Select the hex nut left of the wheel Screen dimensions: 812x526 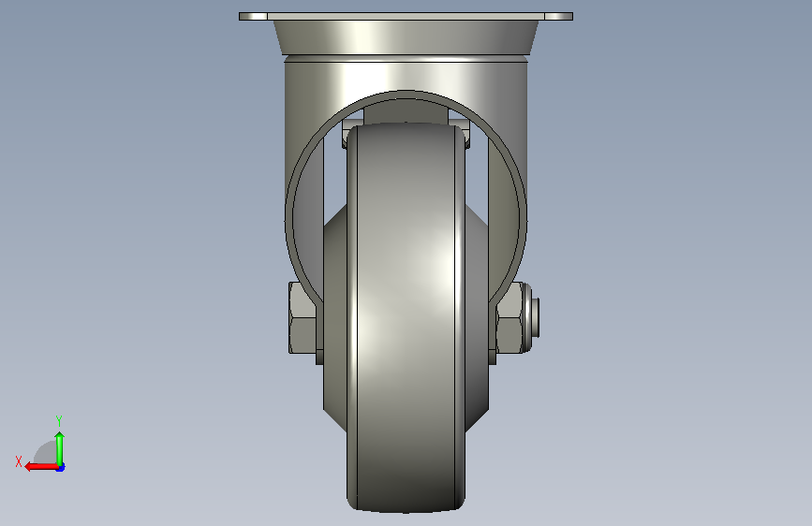pos(302,318)
